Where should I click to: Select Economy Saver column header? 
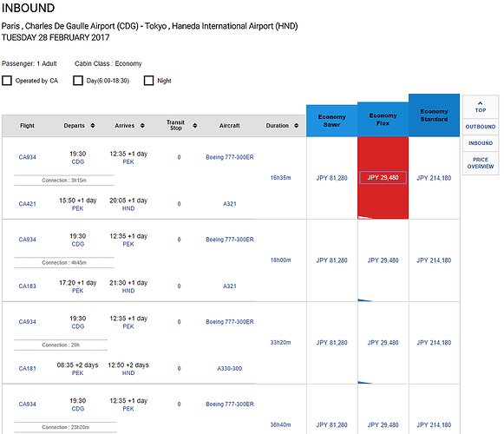331,121
